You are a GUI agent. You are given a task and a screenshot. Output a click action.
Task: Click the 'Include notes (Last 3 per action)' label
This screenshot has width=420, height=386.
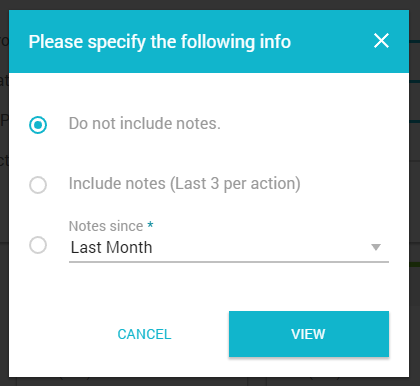[x=185, y=184]
